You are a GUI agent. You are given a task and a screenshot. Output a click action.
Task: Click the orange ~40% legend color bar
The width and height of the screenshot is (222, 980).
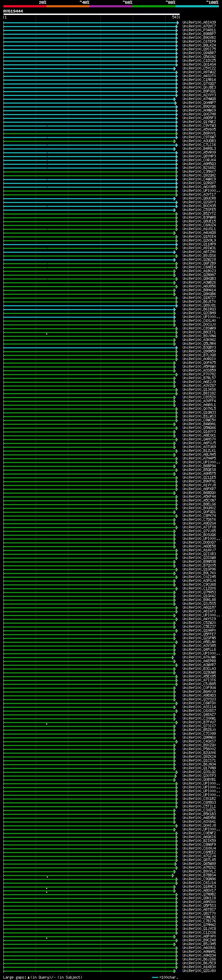68,6
